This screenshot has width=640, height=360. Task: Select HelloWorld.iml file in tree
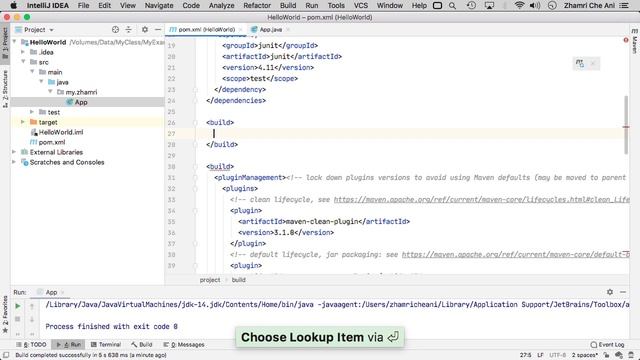[61, 132]
